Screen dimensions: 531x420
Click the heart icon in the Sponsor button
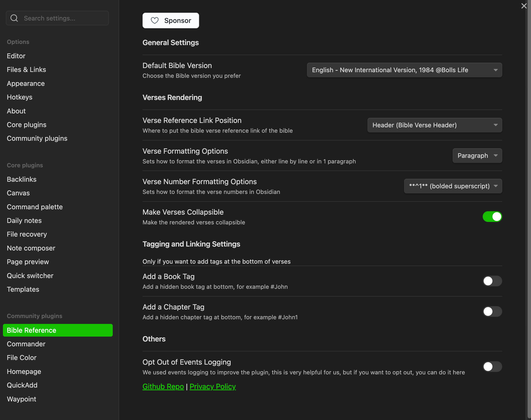(x=155, y=21)
